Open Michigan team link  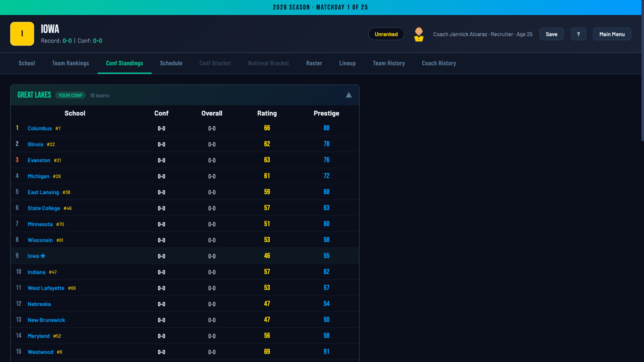pyautogui.click(x=38, y=176)
